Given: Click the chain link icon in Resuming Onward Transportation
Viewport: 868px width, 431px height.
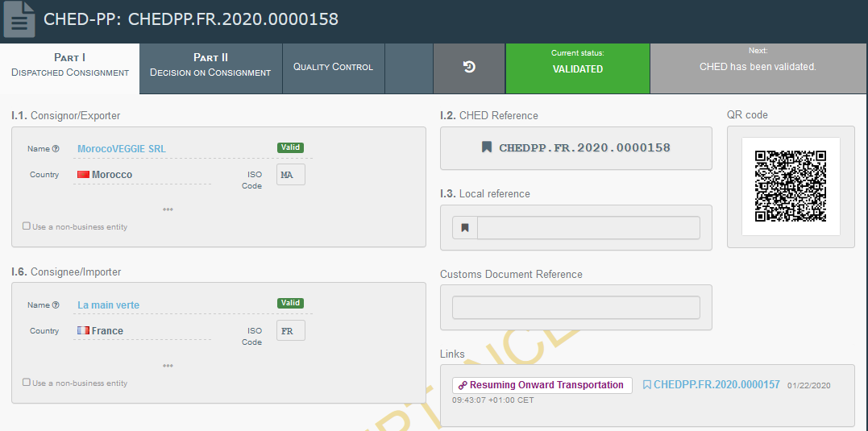Looking at the screenshot, I should coord(463,386).
